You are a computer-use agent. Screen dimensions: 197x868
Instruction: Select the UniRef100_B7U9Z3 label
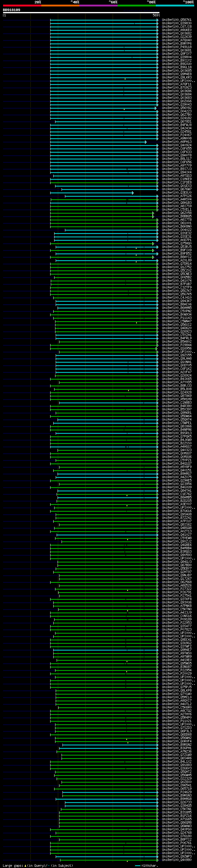pyautogui.click(x=177, y=88)
